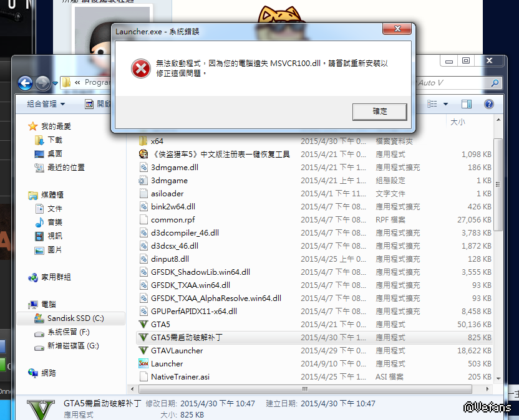
Task: Toggle the preview pane icon
Action: pyautogui.click(x=467, y=104)
